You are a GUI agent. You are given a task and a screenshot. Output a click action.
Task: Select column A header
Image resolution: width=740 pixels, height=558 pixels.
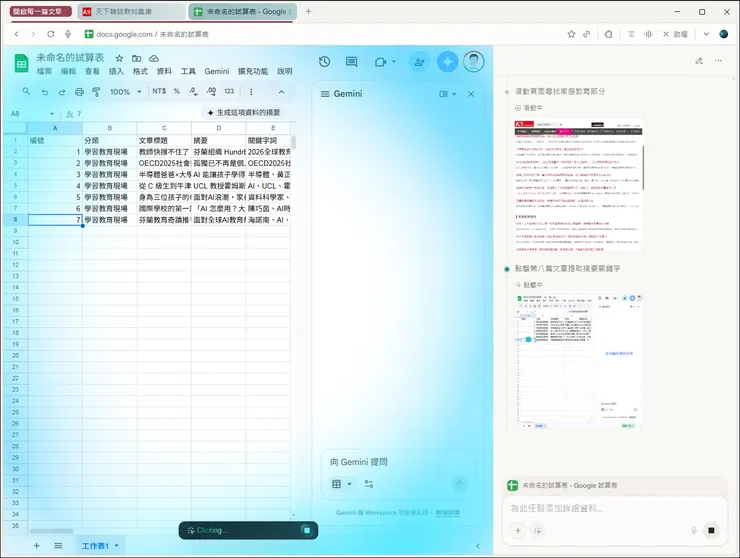click(x=55, y=128)
